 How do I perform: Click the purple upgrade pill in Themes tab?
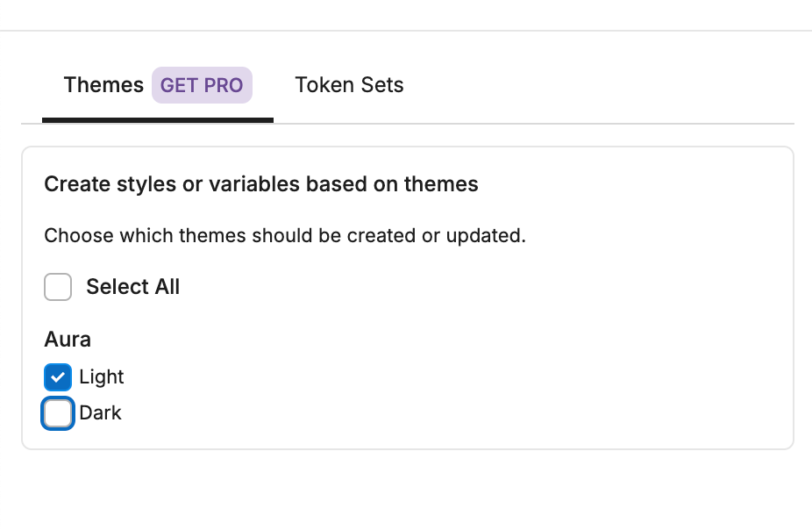[202, 85]
